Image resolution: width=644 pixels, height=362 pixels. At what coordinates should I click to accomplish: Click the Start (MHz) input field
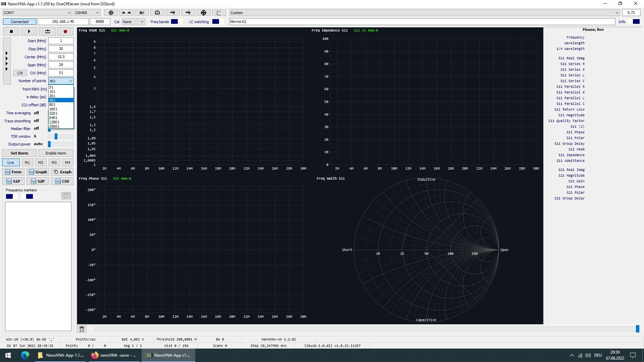coord(61,41)
